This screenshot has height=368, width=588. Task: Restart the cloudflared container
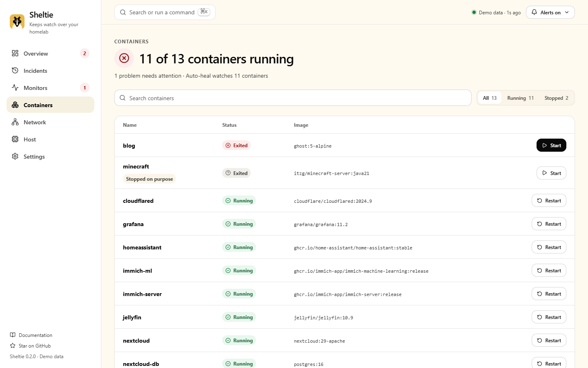549,200
